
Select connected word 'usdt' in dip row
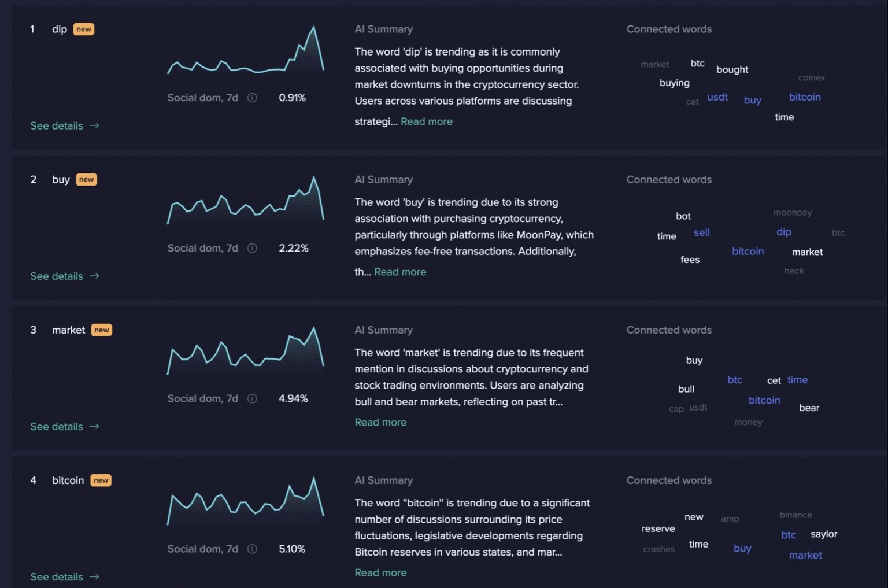click(717, 97)
